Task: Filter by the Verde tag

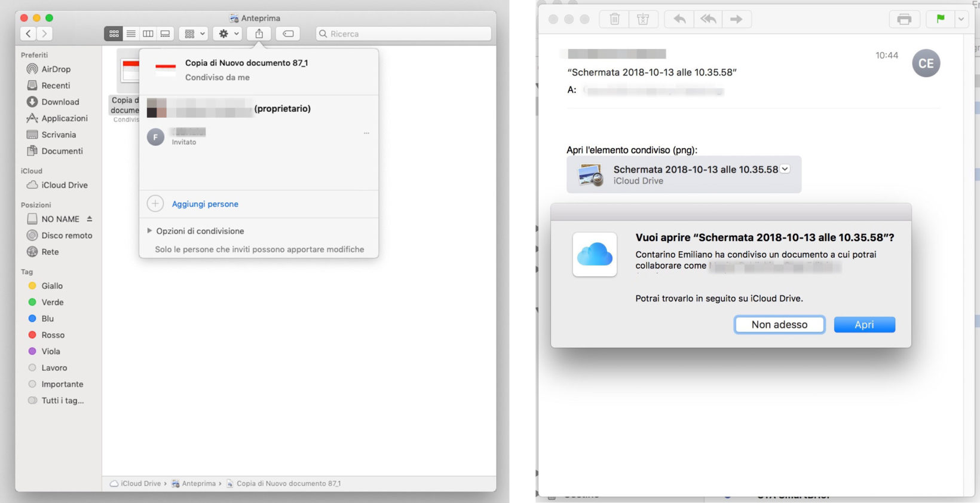Action: pos(52,303)
